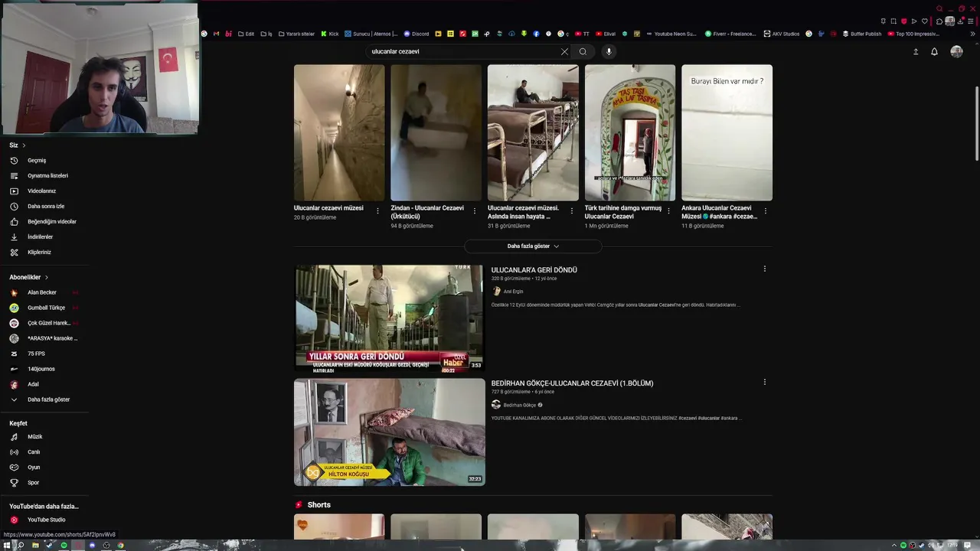Open Daha sonra izle list
980x551 pixels.
[44, 206]
